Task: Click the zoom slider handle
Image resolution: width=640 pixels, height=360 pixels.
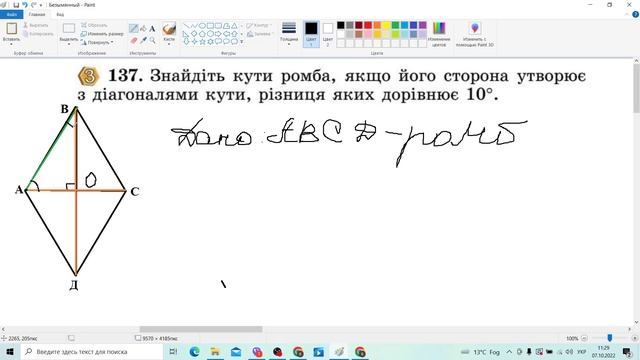Action: 609,338
